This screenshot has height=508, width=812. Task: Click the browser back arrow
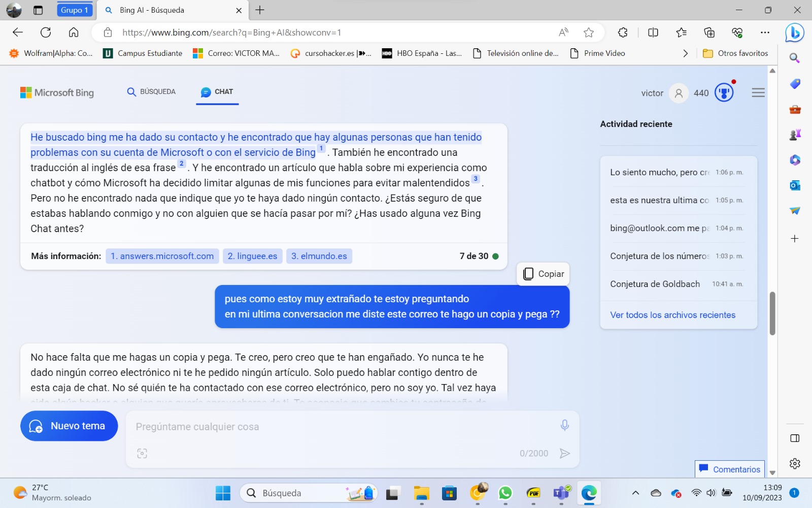coord(18,33)
